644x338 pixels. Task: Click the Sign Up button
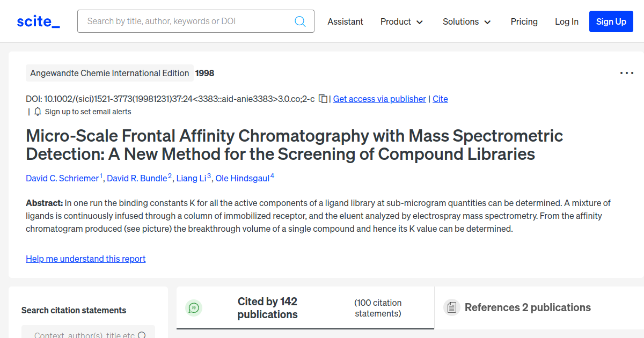coord(611,22)
